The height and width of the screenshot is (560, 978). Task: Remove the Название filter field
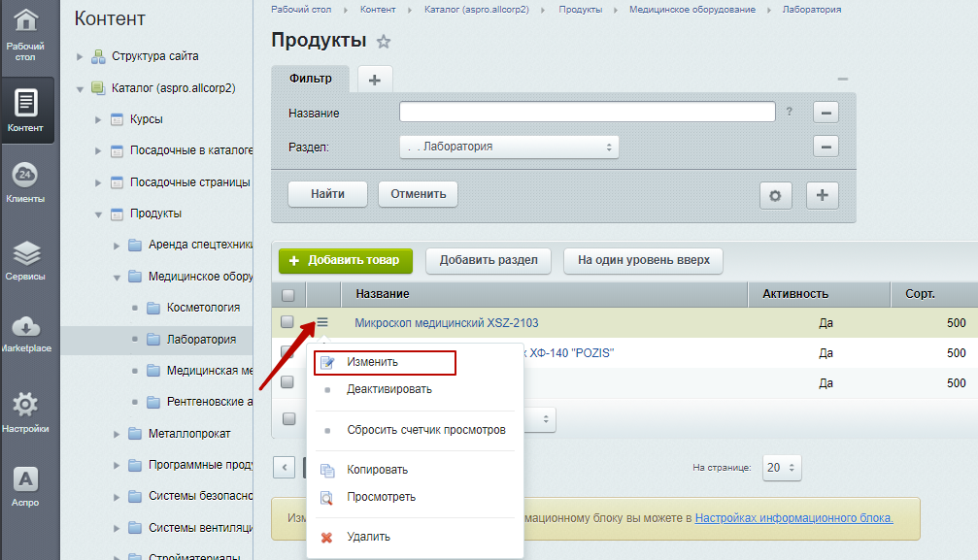pos(826,113)
